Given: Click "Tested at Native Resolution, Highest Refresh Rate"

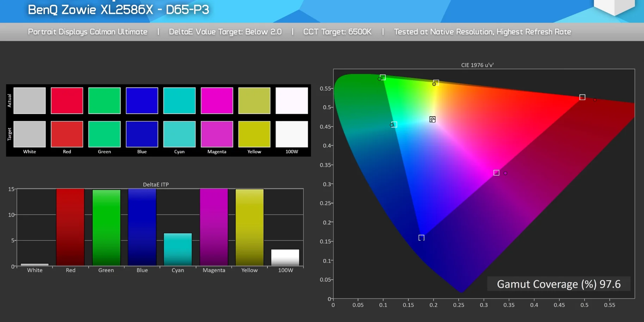Looking at the screenshot, I should pos(483,32).
